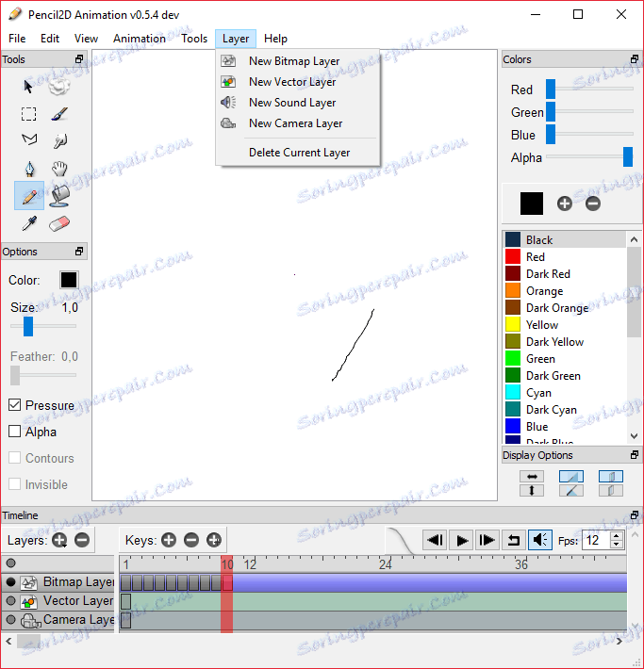Add a keyframe with Keys plus
The height and width of the screenshot is (669, 644).
click(x=169, y=540)
